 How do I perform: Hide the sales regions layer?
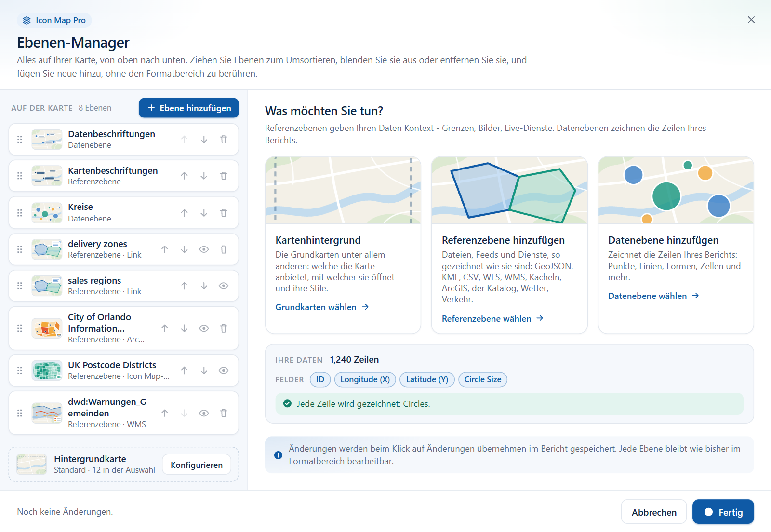pos(224,286)
